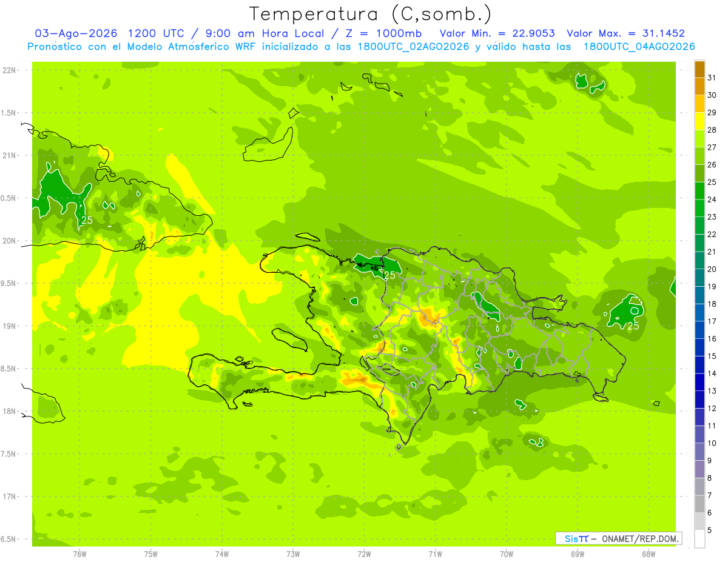Screen dimensions: 728x562
Task: Select the '03-Ago-2026' forecast date text
Action: pos(76,33)
